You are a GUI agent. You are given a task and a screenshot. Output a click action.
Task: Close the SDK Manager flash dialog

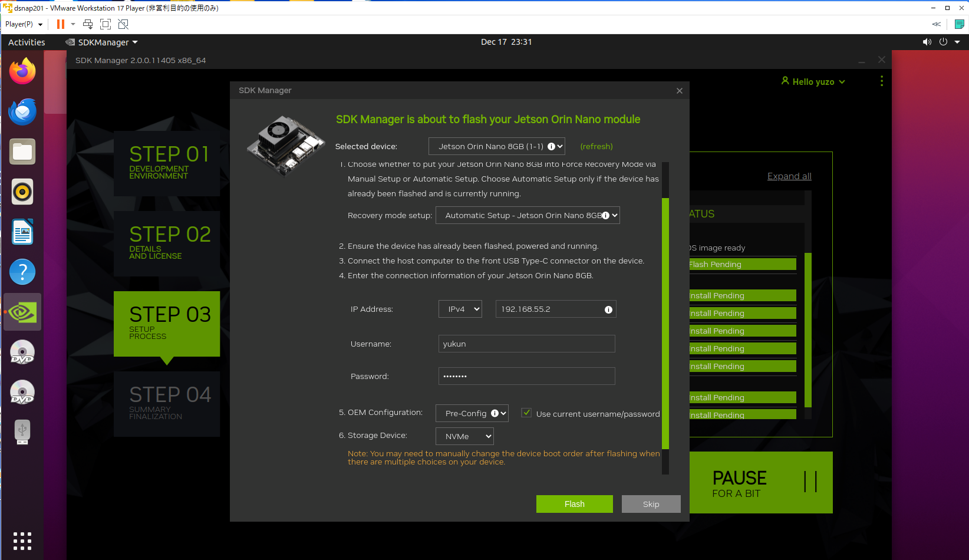[x=680, y=90]
